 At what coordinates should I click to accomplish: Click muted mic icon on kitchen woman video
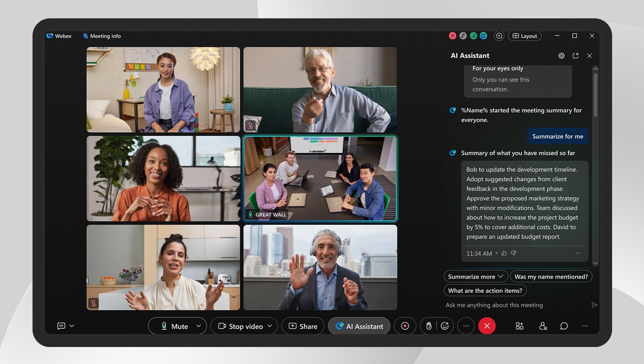click(x=94, y=303)
